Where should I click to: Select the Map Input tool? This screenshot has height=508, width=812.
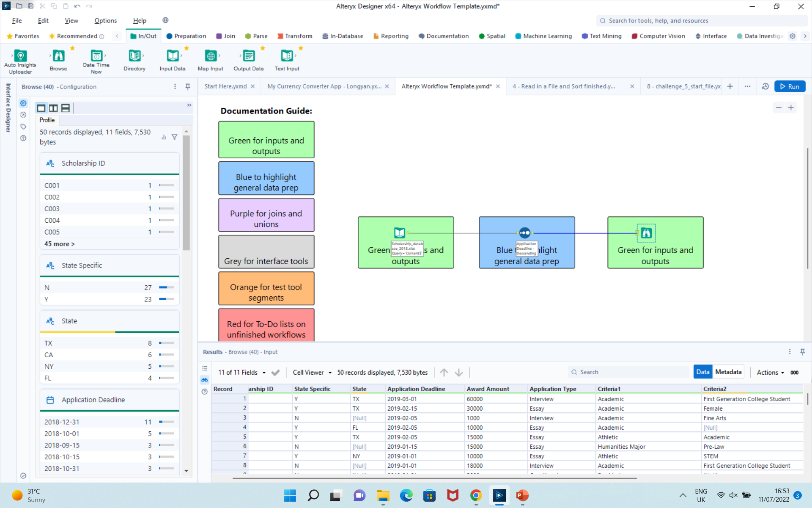[211, 60]
